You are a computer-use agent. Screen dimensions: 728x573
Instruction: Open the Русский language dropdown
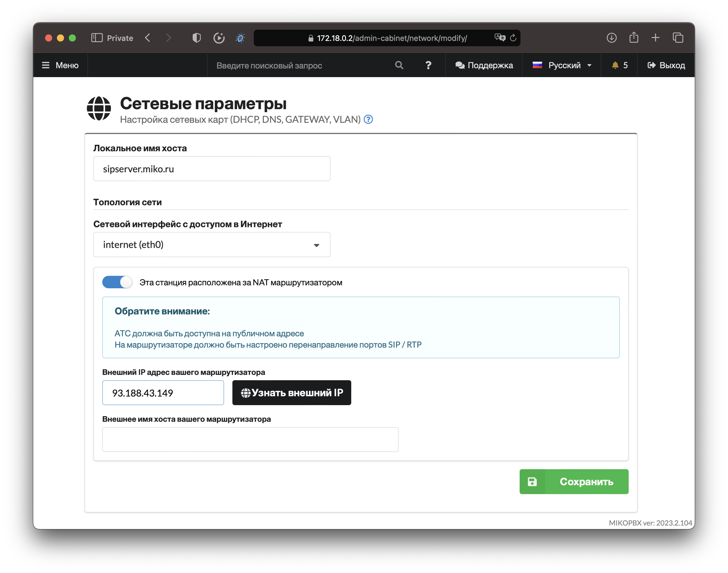pos(562,65)
